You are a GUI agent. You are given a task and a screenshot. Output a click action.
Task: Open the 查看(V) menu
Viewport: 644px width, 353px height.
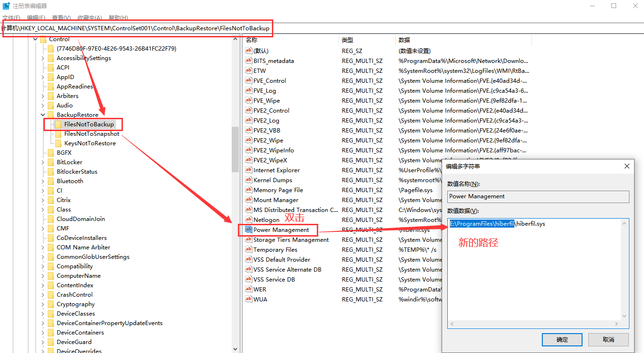click(61, 18)
